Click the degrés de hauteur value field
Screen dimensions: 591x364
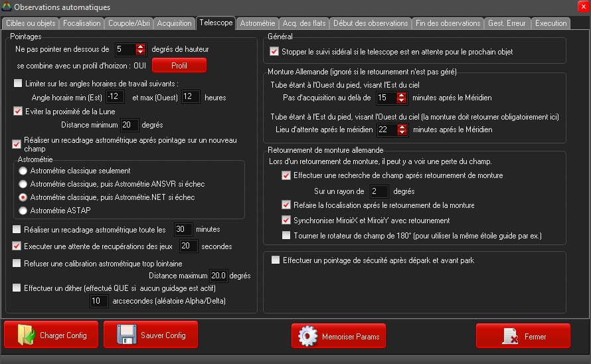[126, 49]
